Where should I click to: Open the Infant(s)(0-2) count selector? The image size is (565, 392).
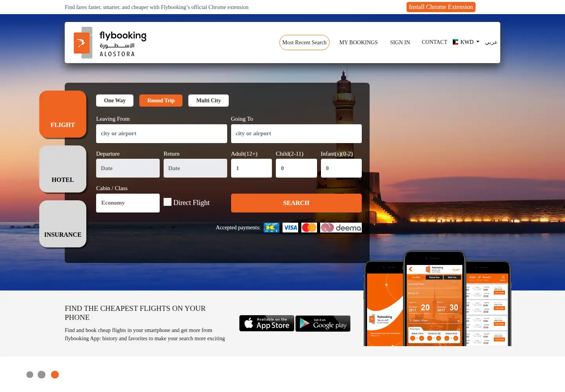pos(341,168)
